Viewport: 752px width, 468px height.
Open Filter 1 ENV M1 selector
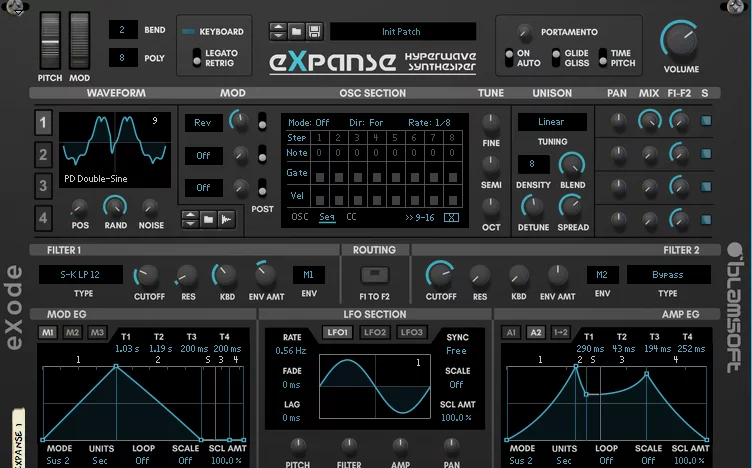308,275
